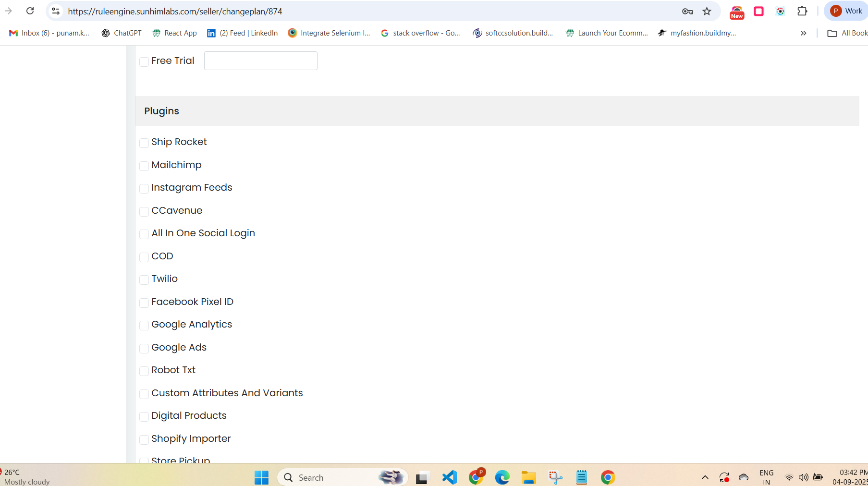This screenshot has width=868, height=486.
Task: Open Gmail Inbox bookmark
Action: (49, 33)
